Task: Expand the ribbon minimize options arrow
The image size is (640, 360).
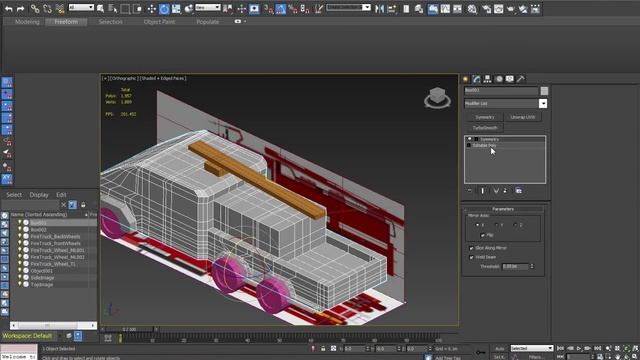Action: [x=245, y=21]
